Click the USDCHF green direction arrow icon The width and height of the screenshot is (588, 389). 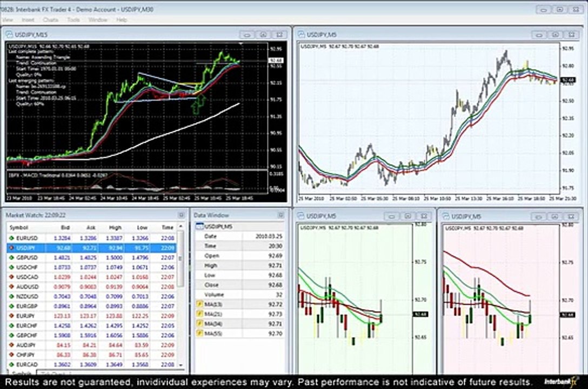pos(12,267)
